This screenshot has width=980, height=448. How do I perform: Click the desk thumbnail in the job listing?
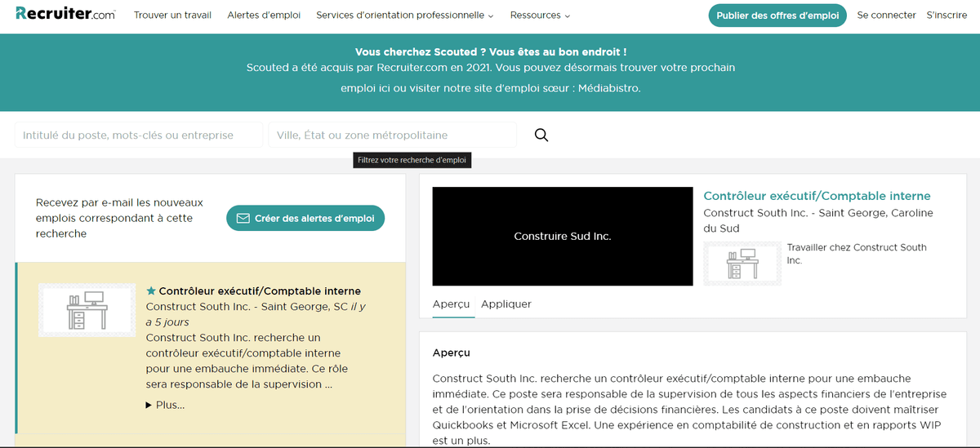click(87, 310)
